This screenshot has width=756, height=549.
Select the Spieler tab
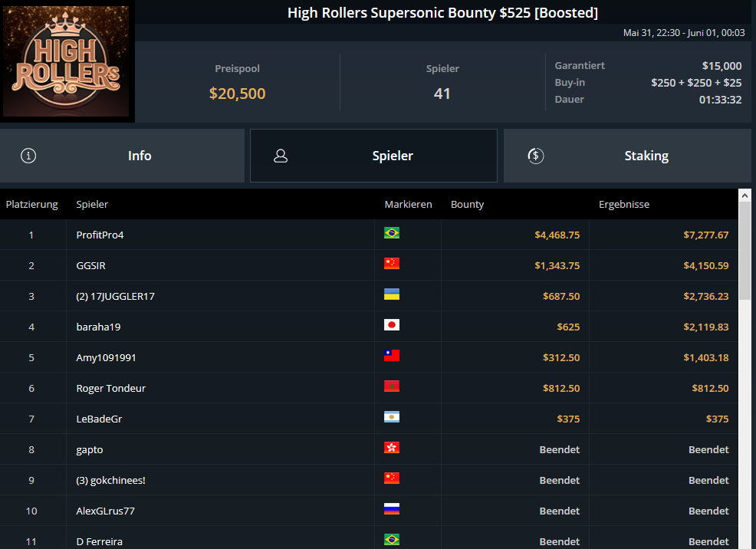(x=373, y=156)
